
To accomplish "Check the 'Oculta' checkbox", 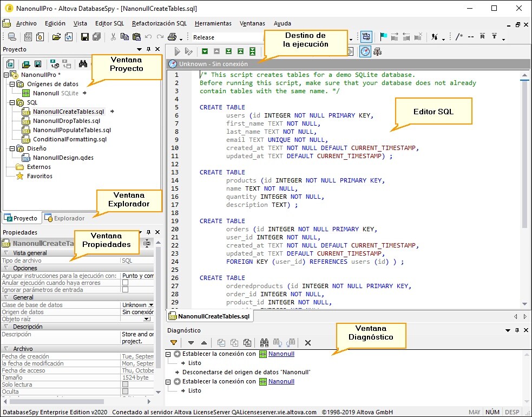I will 125,392.
